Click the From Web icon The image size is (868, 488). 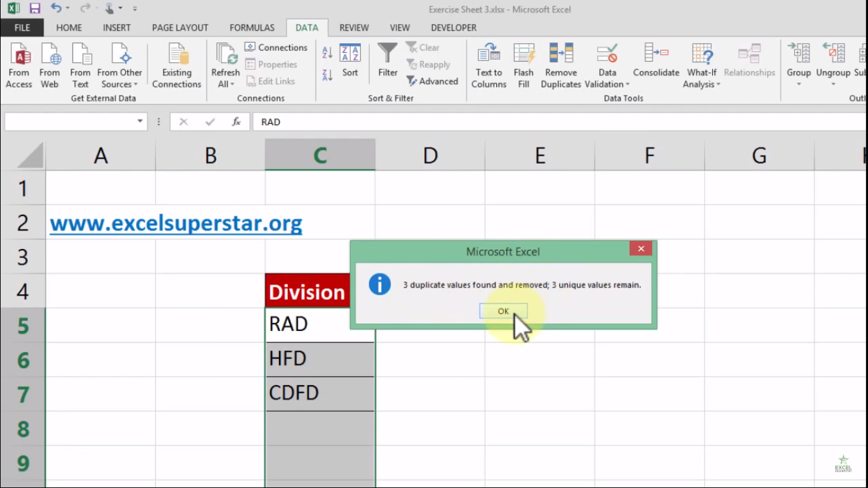(50, 55)
